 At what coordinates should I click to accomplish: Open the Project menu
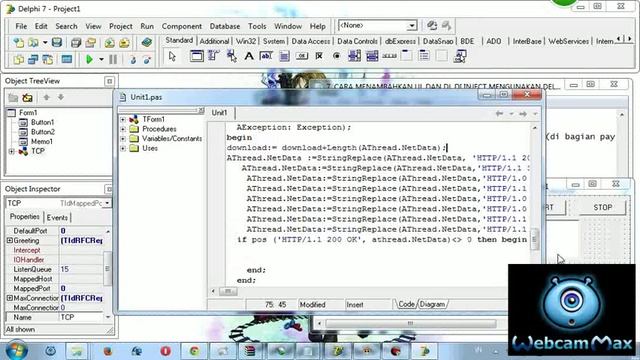click(x=120, y=26)
